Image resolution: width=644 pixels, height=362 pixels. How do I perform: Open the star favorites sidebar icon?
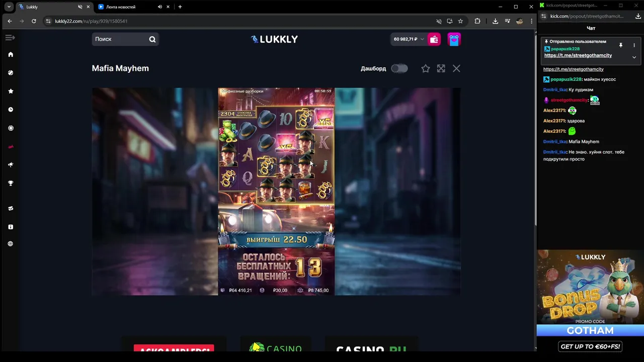[x=11, y=91]
